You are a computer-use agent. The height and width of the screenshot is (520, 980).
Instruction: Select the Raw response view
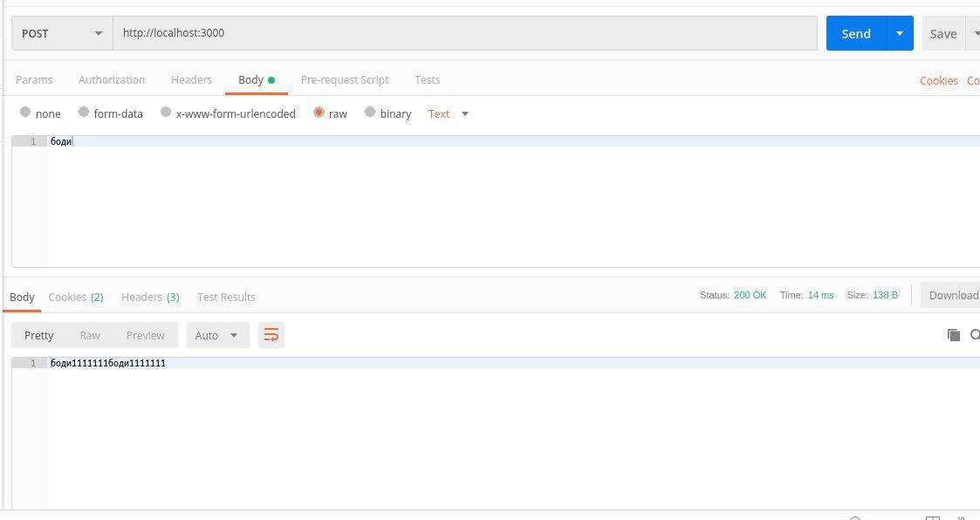click(90, 335)
